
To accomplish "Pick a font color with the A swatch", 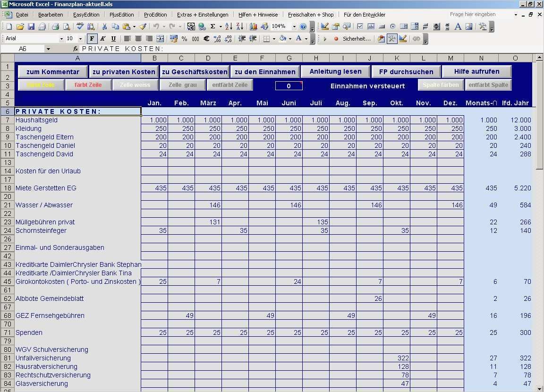I will pos(298,38).
